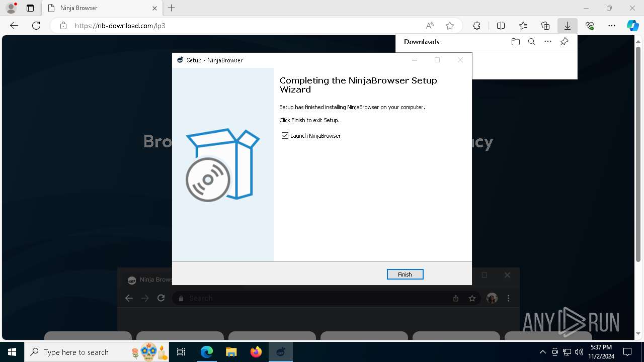The height and width of the screenshot is (362, 644).
Task: Open Windows notification center
Action: pyautogui.click(x=627, y=352)
